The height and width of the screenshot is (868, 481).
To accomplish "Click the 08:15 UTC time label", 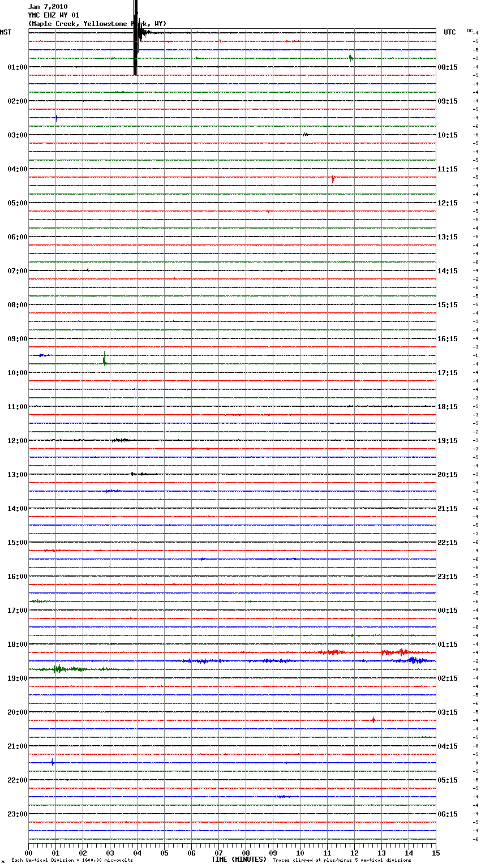I will pyautogui.click(x=448, y=67).
